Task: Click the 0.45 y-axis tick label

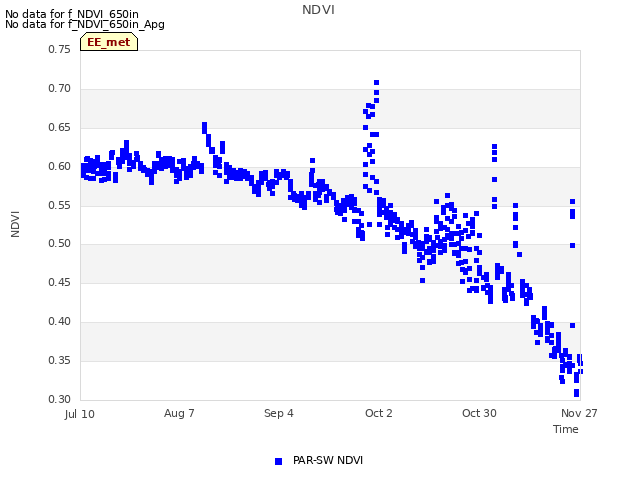Action: [60, 282]
